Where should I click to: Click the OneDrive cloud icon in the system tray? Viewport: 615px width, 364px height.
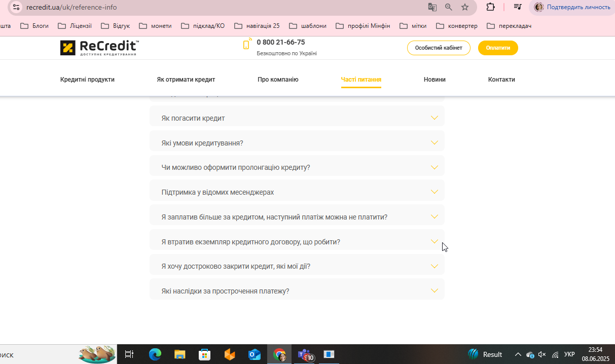click(x=530, y=354)
